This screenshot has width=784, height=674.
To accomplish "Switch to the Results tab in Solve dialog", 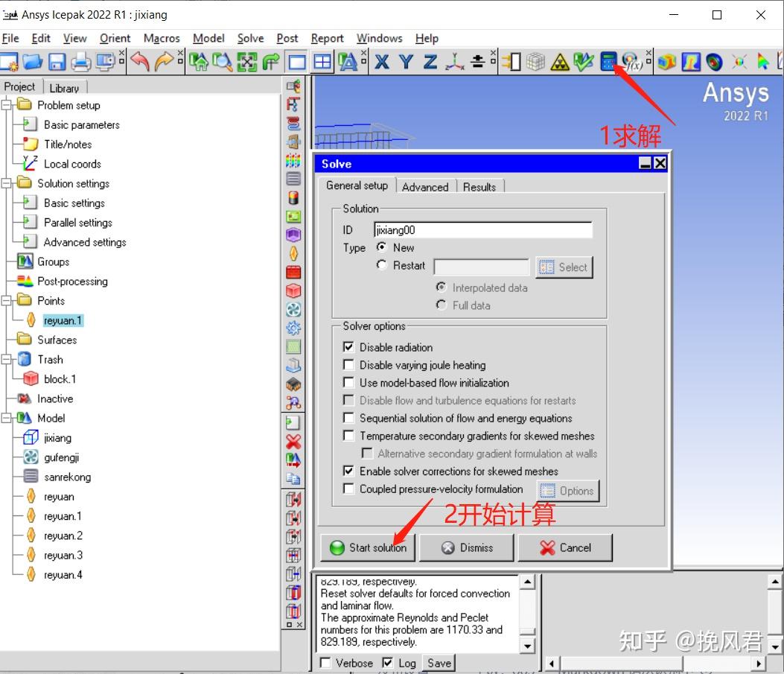I will click(479, 187).
